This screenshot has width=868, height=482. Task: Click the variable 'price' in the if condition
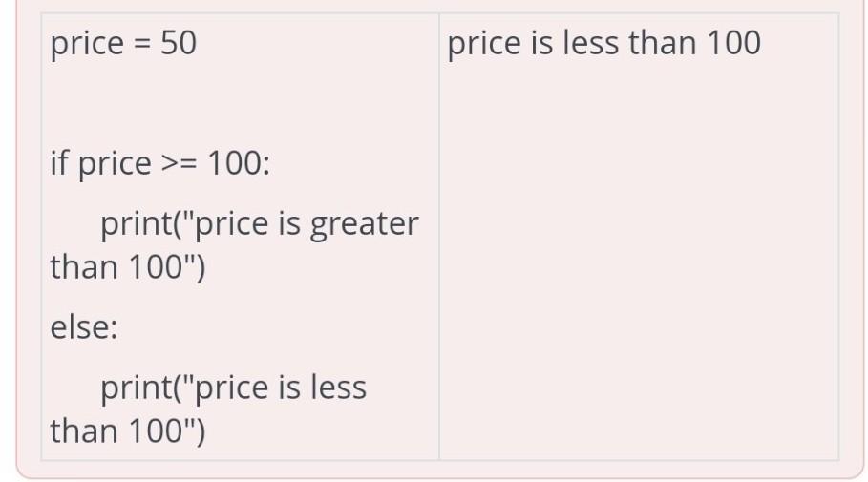[115, 164]
